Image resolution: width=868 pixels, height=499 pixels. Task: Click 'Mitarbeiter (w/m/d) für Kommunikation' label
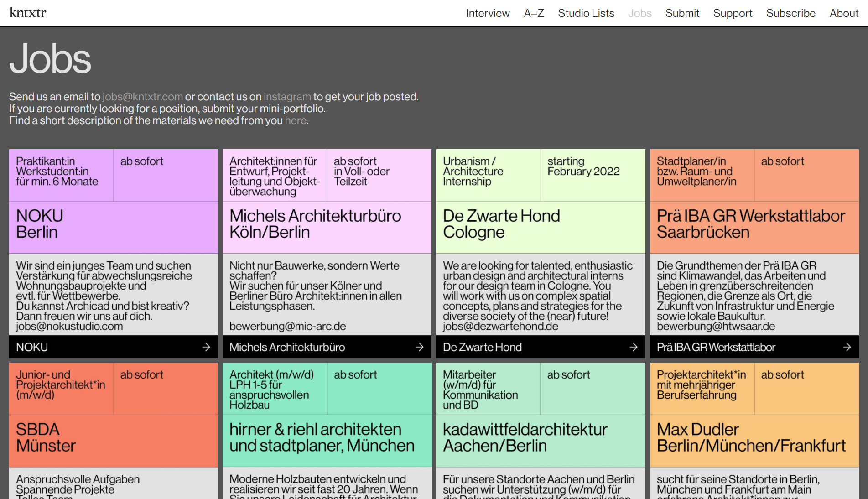coord(480,390)
